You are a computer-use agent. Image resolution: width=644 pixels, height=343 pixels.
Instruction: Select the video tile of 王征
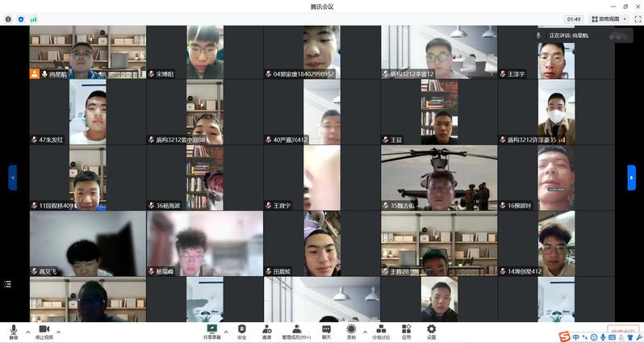pyautogui.click(x=438, y=112)
